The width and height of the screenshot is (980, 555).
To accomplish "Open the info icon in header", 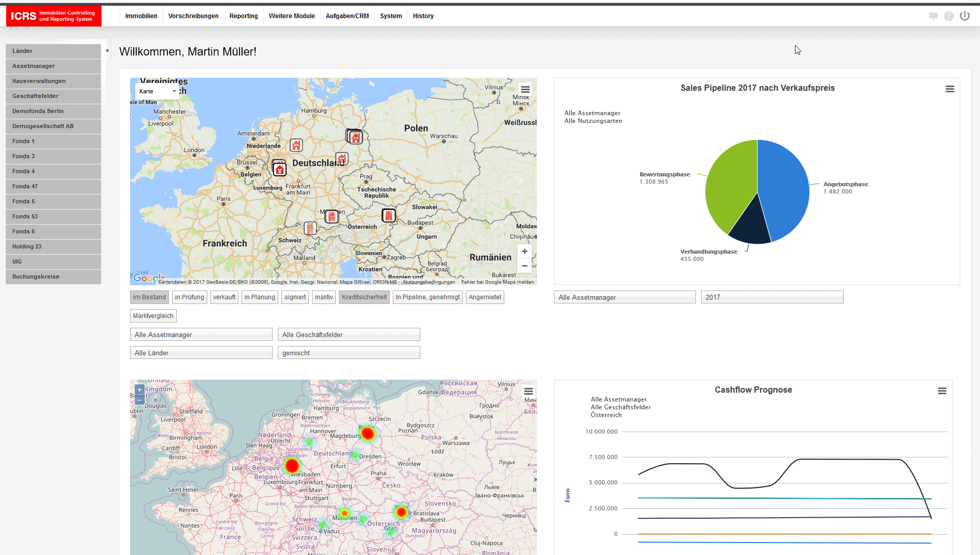I will (x=949, y=16).
